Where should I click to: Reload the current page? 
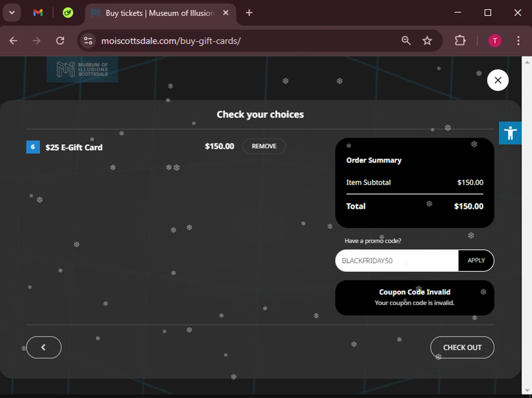[60, 41]
